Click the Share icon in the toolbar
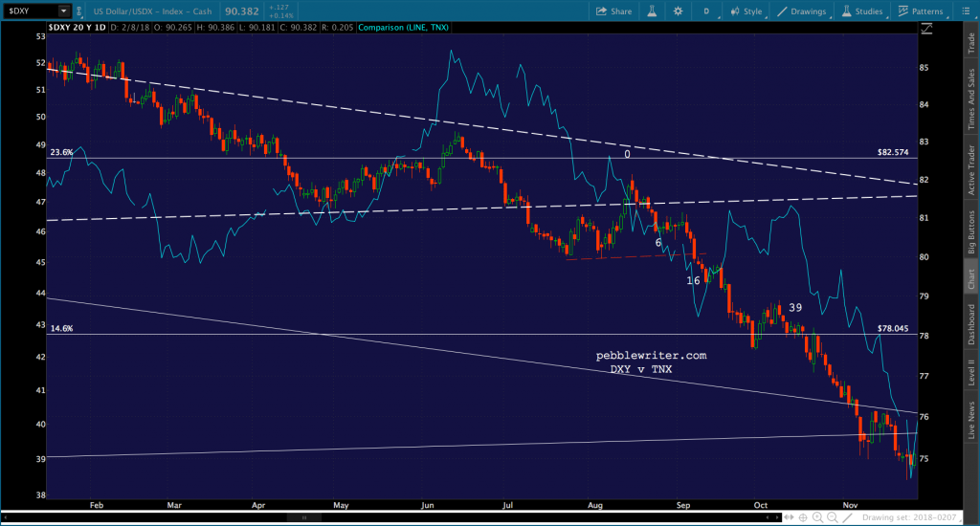The width and height of the screenshot is (980, 526). [613, 11]
